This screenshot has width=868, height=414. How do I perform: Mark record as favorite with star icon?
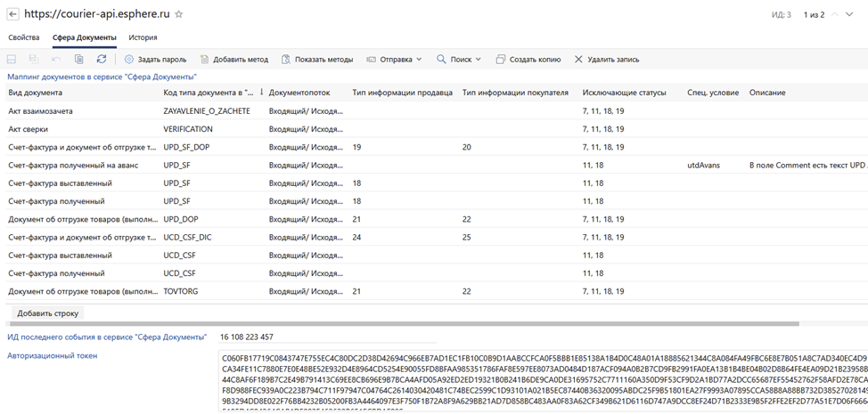179,15
